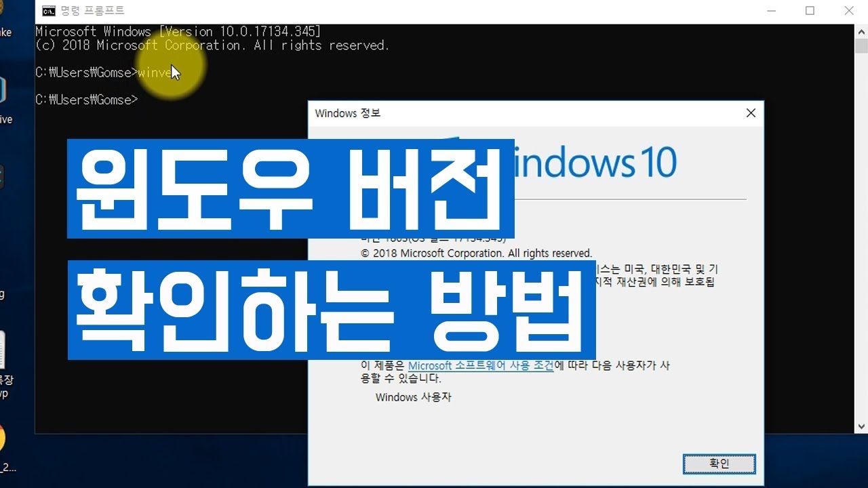This screenshot has width=868, height=488.
Task: Click the Command Prompt scrollbar up arrow
Action: point(861,30)
